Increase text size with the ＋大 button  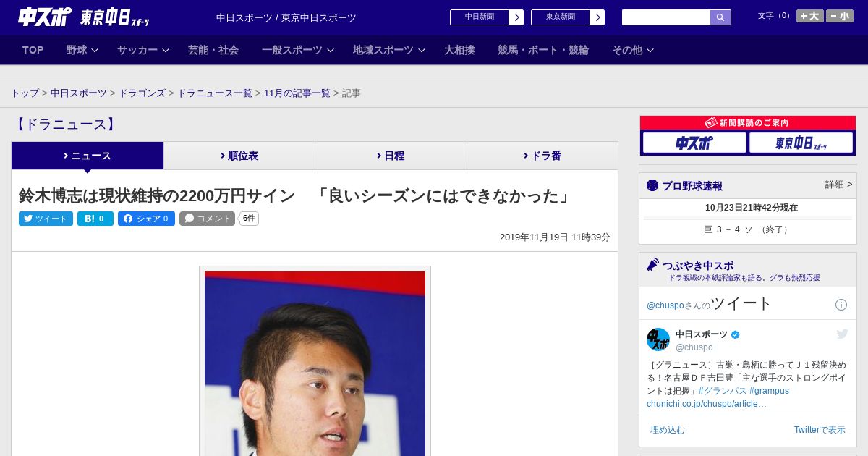[x=810, y=16]
